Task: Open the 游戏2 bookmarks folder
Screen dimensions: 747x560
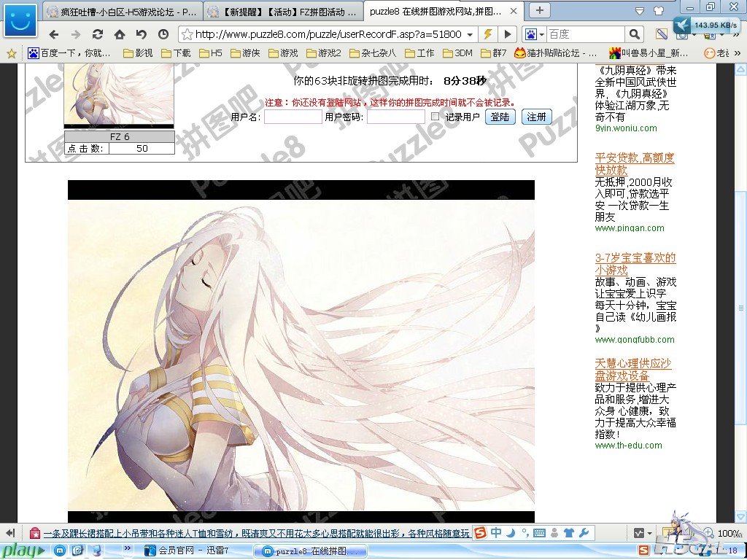Action: 324,53
